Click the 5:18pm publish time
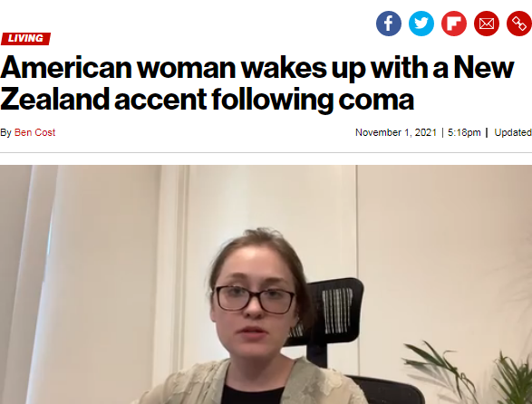532x404 pixels. (464, 132)
